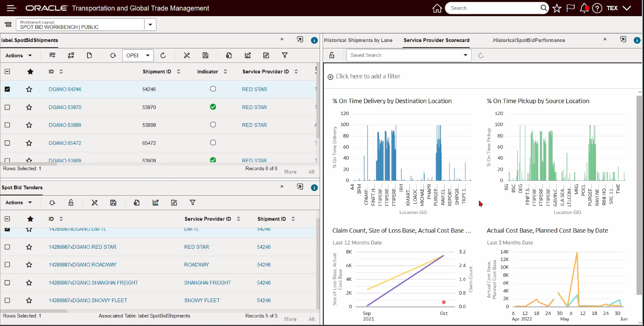
Task: Click the hamburger navigation menu icon
Action: 11,8
